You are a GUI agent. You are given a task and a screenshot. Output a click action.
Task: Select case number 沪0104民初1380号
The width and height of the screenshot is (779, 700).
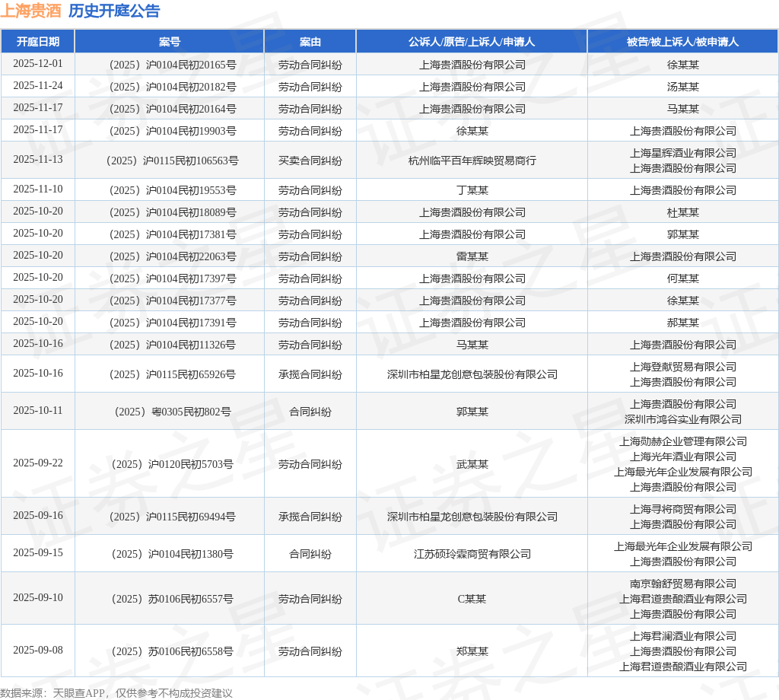(x=173, y=554)
